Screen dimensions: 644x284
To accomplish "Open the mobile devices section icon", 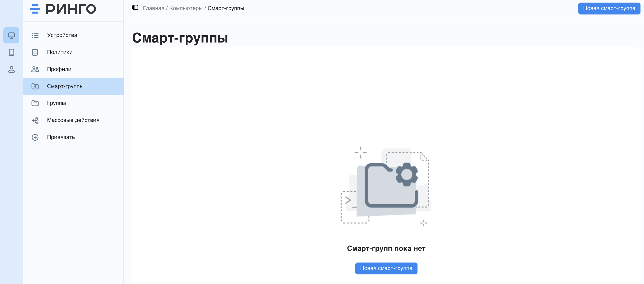I will click(x=11, y=52).
